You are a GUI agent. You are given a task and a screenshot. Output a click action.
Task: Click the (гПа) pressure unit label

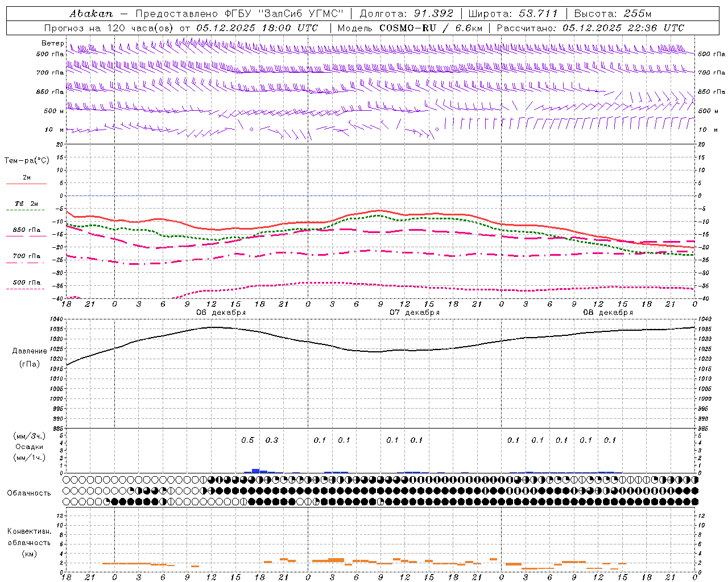30,364
